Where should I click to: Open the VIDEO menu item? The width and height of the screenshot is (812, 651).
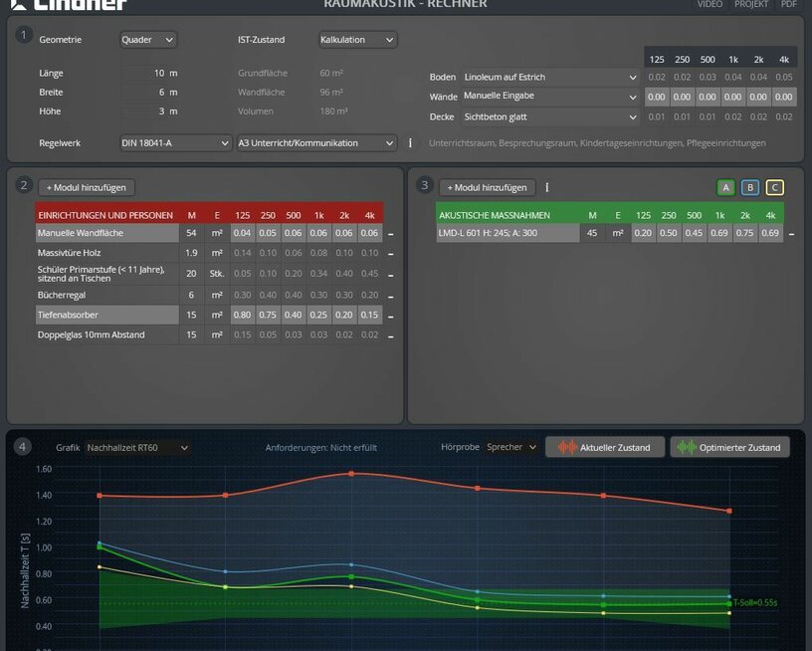(710, 4)
